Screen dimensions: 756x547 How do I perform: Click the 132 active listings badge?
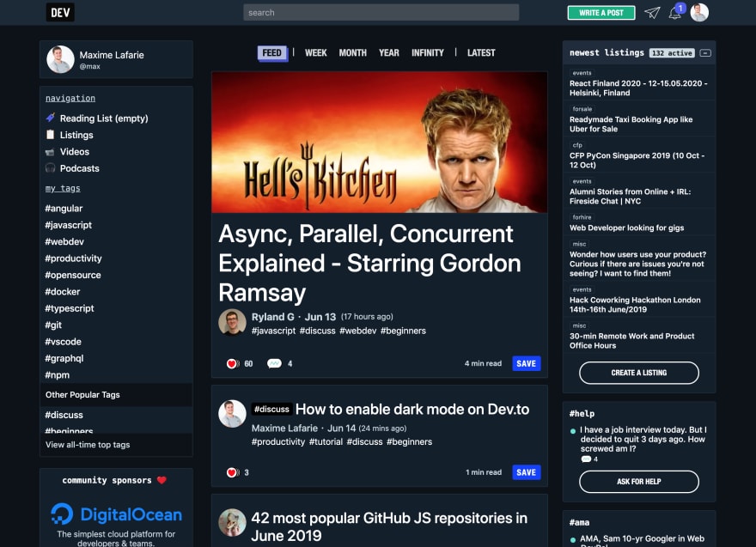pyautogui.click(x=672, y=53)
